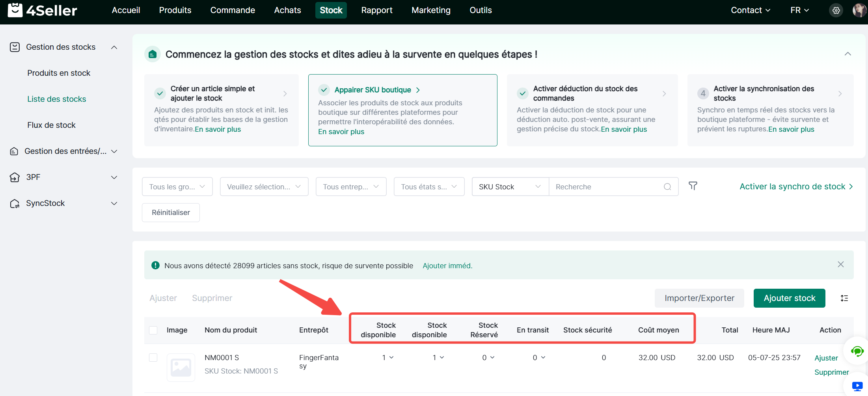Open the settings gear icon
868x396 pixels.
(x=836, y=10)
